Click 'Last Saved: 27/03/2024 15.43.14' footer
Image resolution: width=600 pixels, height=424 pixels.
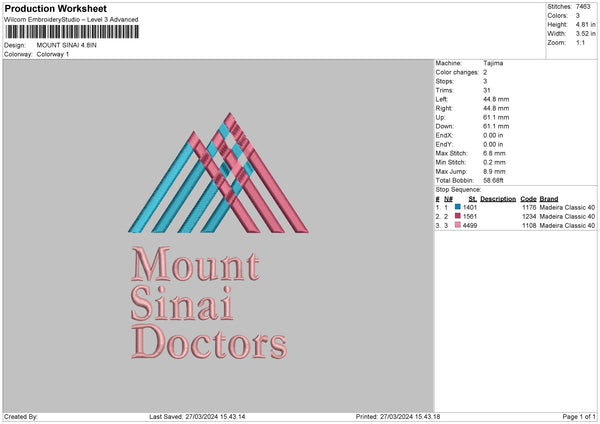197,416
